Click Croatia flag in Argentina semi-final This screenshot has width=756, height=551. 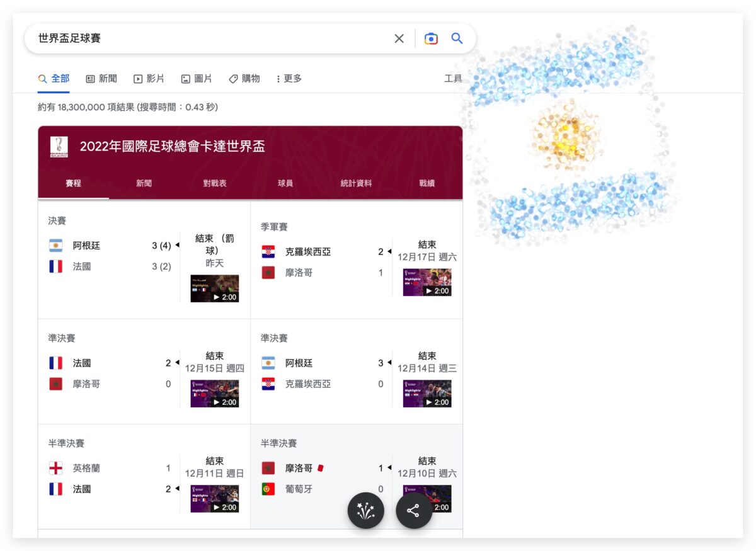point(268,384)
